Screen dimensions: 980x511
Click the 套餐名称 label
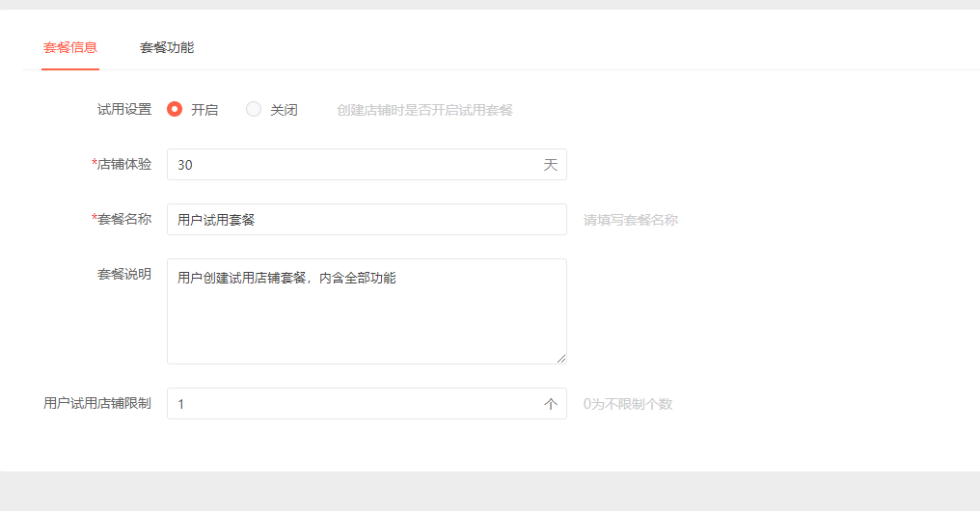click(122, 219)
